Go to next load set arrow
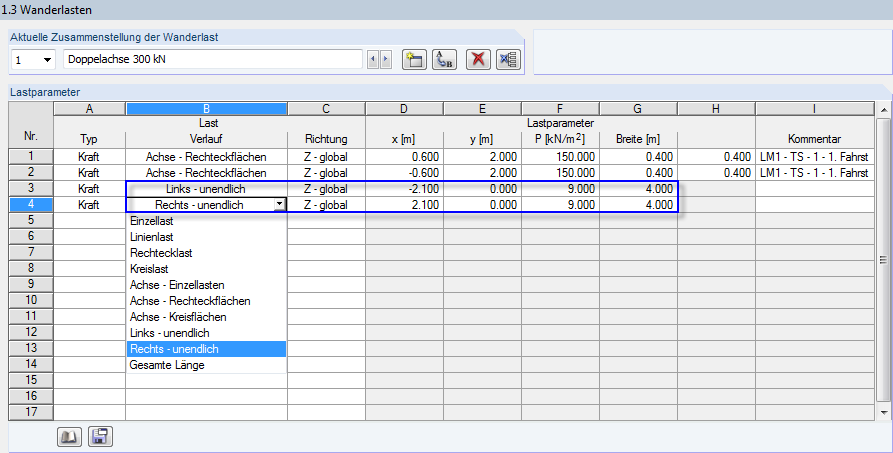The image size is (893, 453). click(x=386, y=59)
